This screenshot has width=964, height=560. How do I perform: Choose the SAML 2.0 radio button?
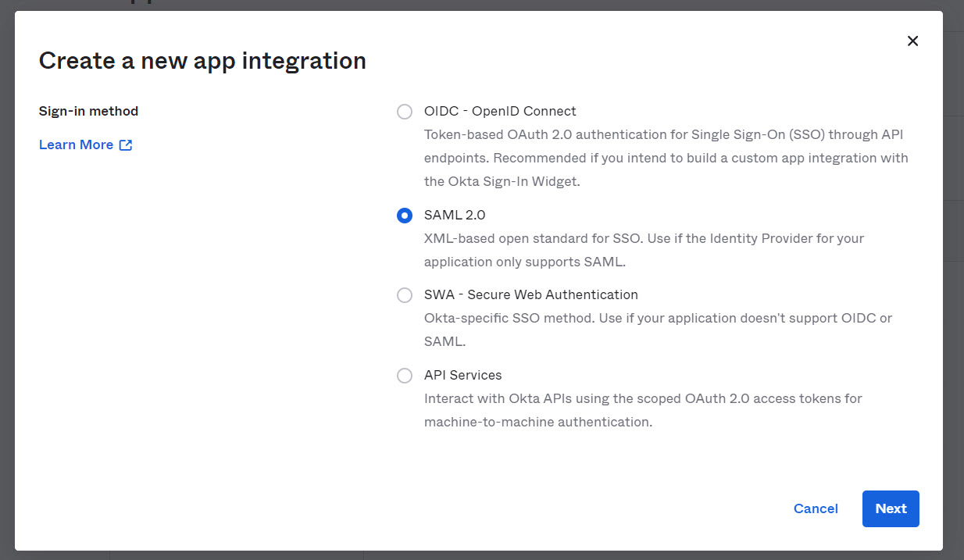(405, 216)
